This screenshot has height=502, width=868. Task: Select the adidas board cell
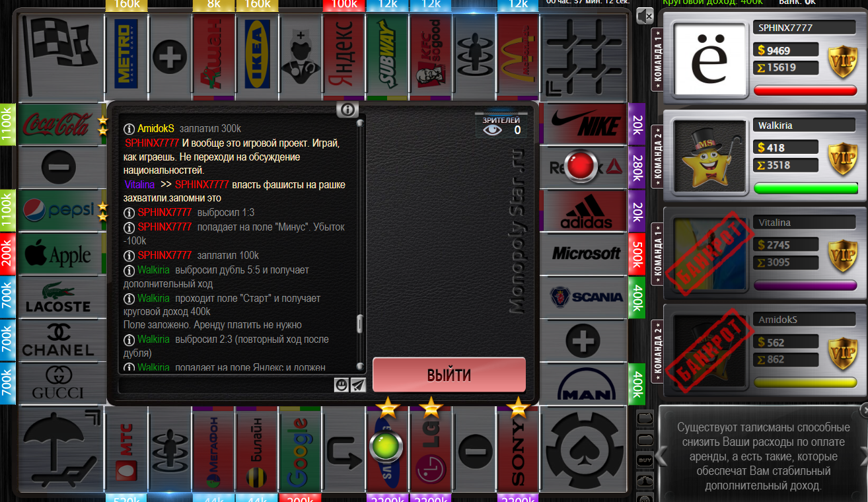(x=584, y=211)
